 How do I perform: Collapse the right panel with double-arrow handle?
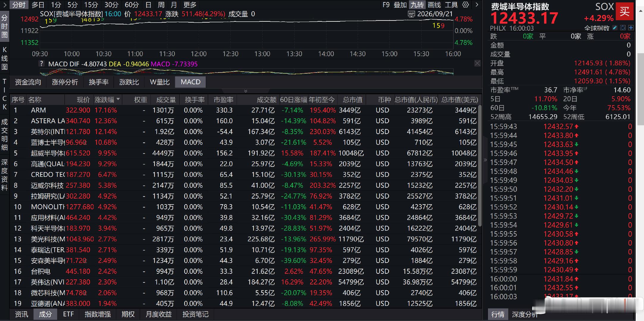point(485,160)
